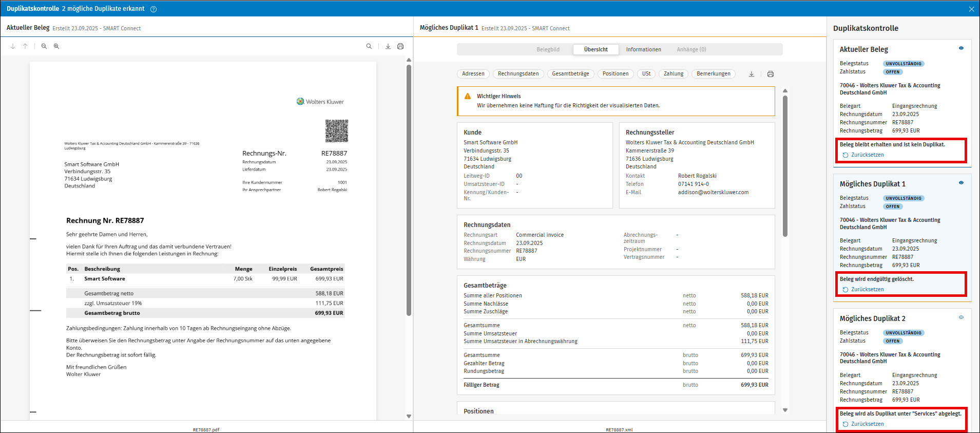980x433 pixels.
Task: Jump to Adressen section
Action: click(x=473, y=74)
